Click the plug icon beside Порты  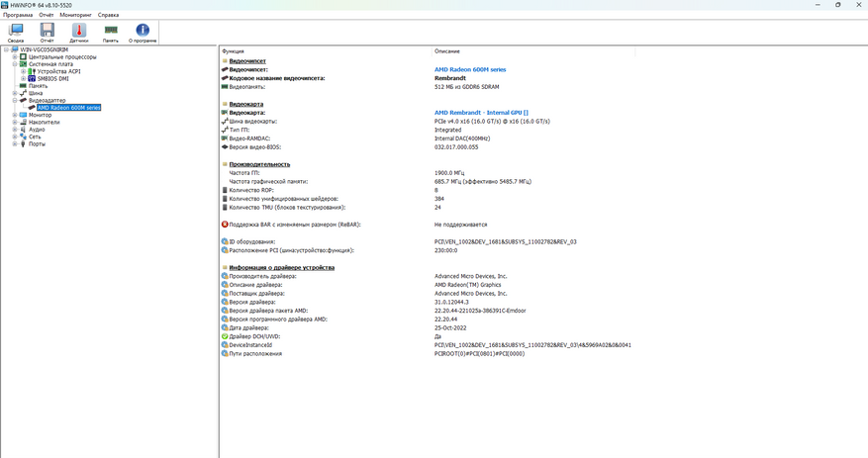(23, 143)
